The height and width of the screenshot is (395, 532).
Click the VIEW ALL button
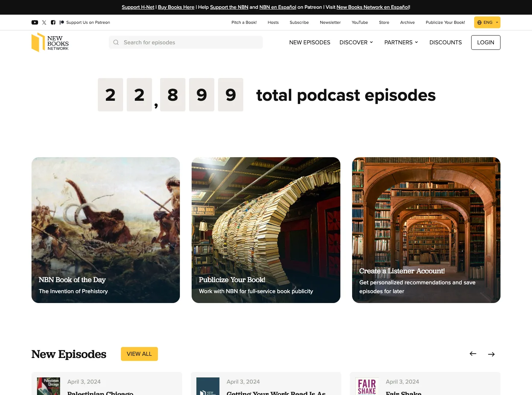click(x=139, y=354)
